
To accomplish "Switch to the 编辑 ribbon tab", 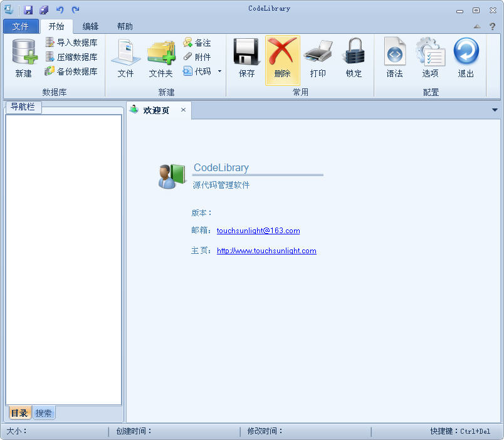I will pos(90,26).
